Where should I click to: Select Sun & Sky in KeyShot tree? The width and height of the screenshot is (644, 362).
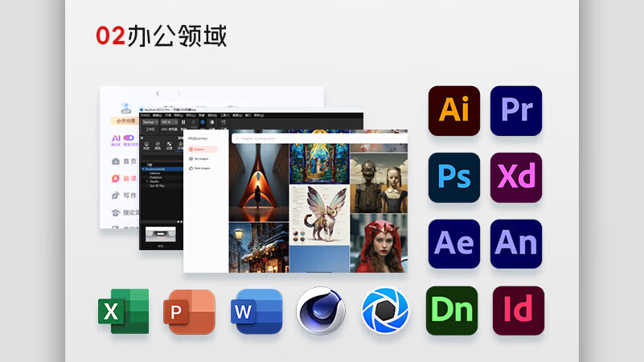pyautogui.click(x=157, y=186)
